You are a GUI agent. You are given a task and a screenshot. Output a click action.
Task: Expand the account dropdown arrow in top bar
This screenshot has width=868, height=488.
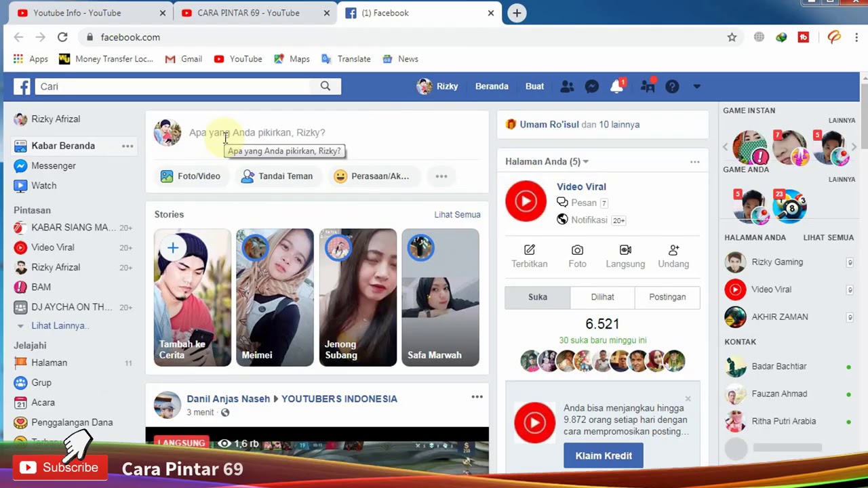(696, 87)
